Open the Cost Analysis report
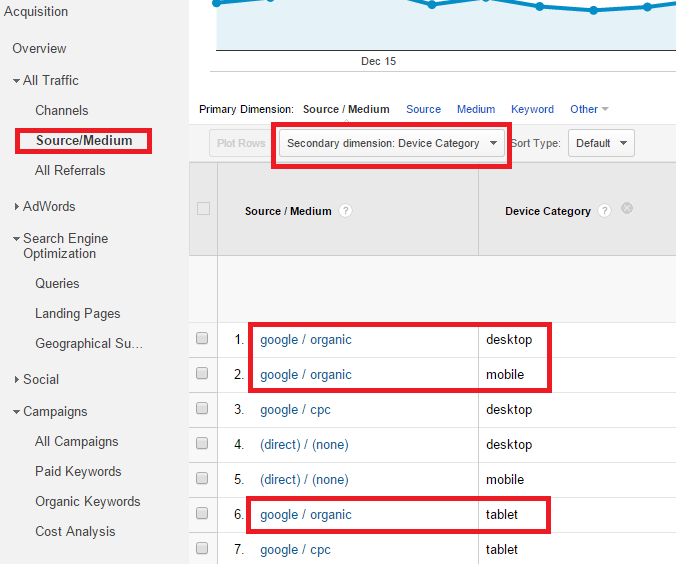676x564 pixels. (x=75, y=531)
